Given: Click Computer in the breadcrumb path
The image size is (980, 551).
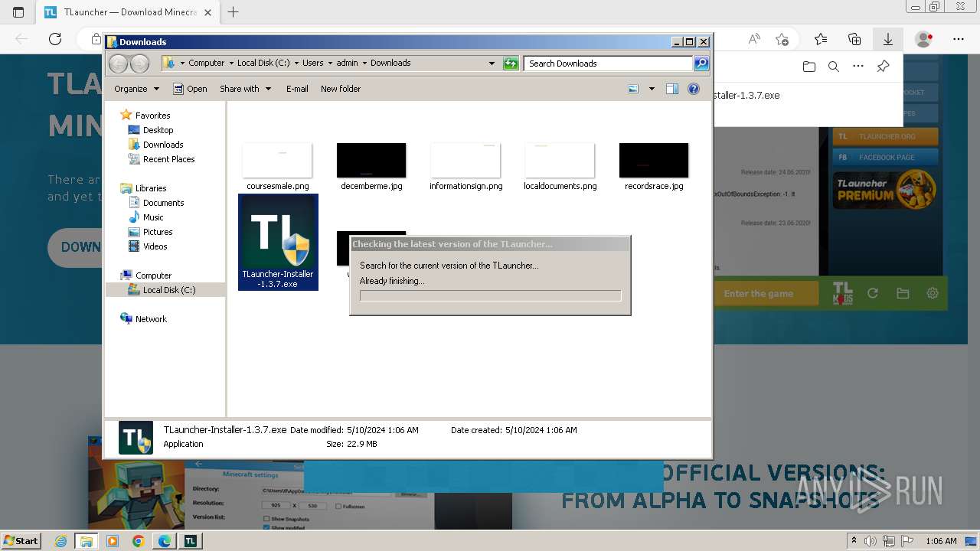Looking at the screenshot, I should (206, 63).
